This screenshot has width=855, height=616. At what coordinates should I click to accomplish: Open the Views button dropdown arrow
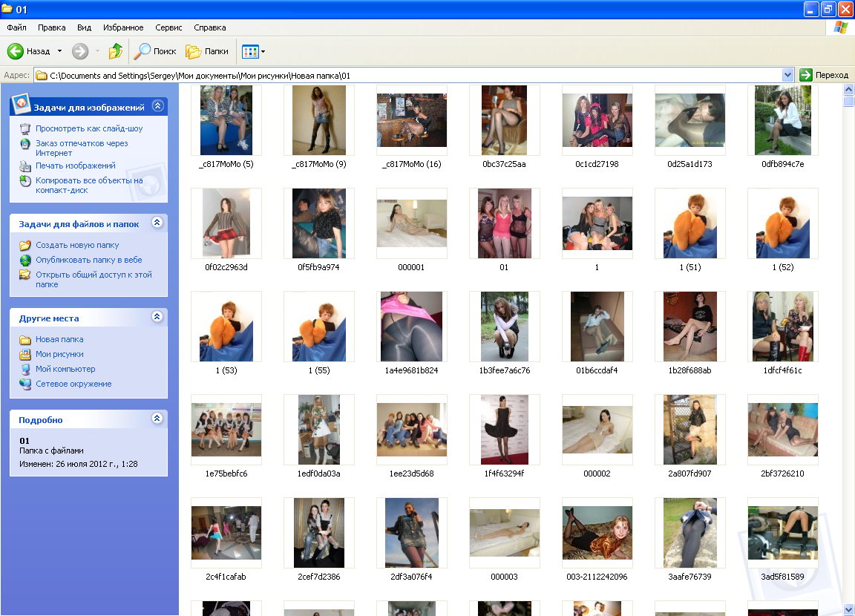(x=263, y=52)
